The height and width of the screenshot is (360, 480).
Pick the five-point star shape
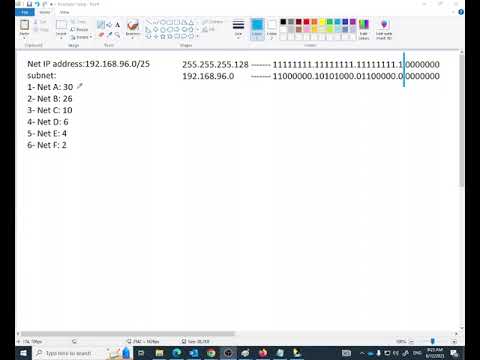pos(163,36)
